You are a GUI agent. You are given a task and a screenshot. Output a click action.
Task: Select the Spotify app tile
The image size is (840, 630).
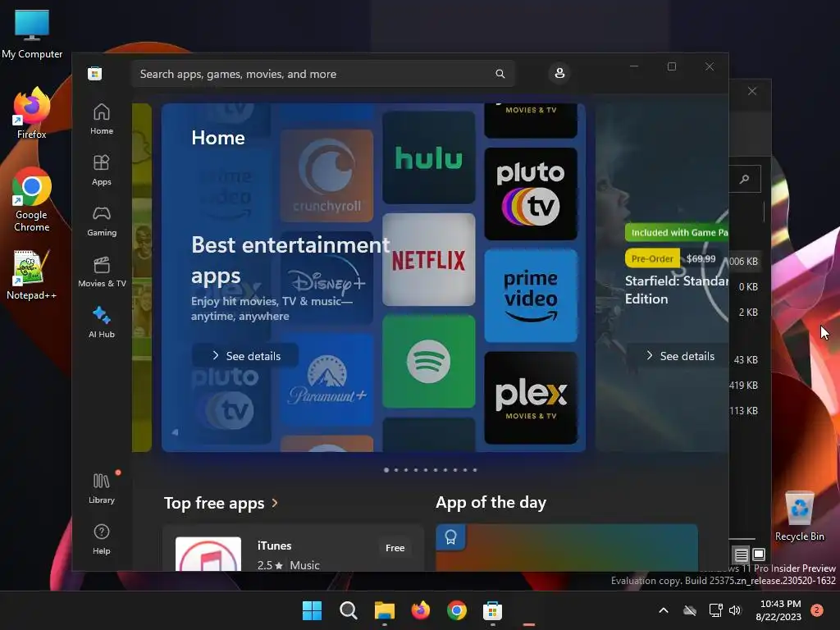point(428,362)
